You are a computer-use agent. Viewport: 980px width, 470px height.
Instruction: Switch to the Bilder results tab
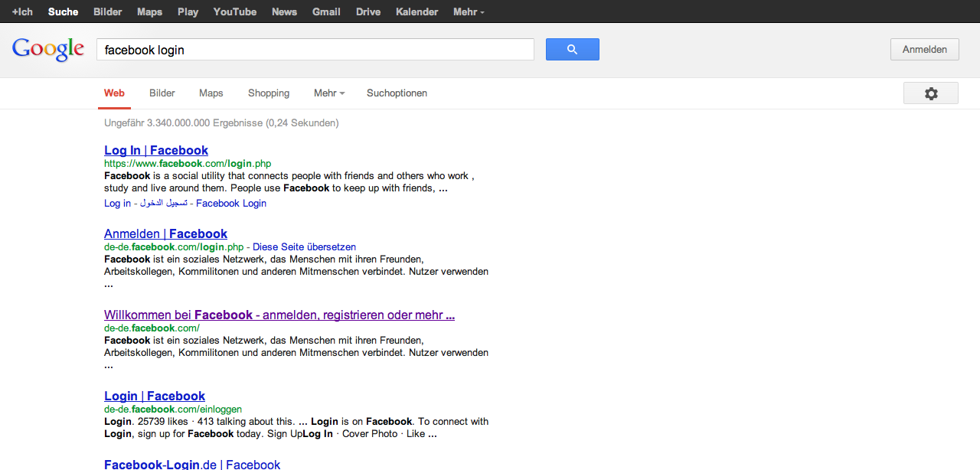pyautogui.click(x=162, y=93)
